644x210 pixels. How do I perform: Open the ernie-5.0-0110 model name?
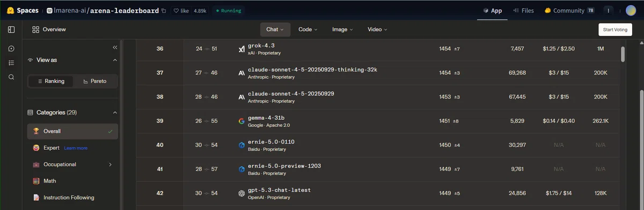pos(271,142)
